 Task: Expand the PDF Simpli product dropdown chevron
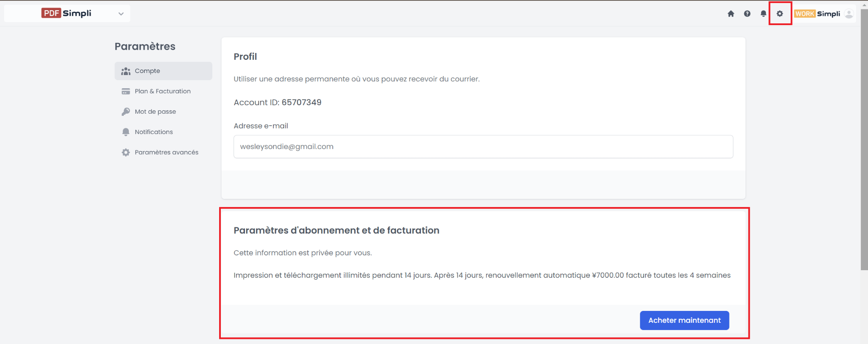click(121, 14)
